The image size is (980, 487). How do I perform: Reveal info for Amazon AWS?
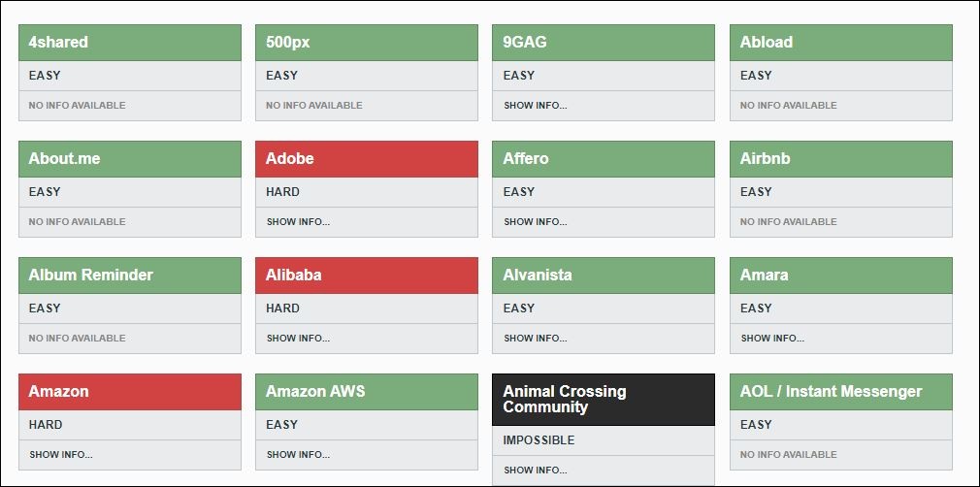298,455
